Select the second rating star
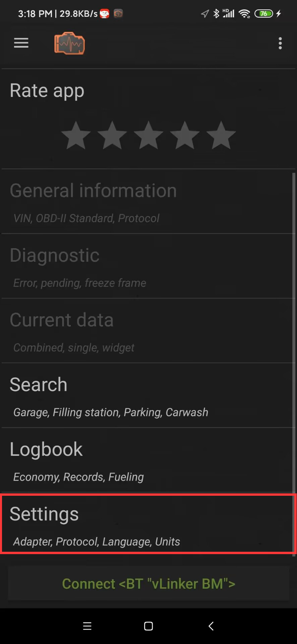 point(112,136)
